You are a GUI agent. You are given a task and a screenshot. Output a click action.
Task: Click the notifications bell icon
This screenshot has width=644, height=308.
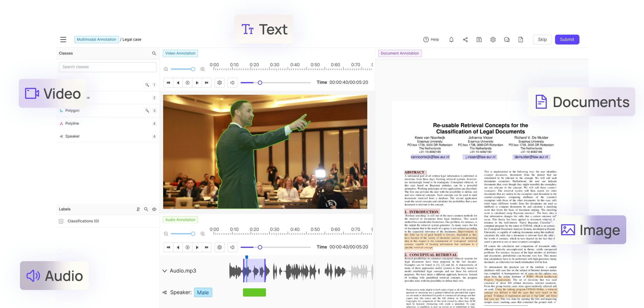[x=451, y=39]
